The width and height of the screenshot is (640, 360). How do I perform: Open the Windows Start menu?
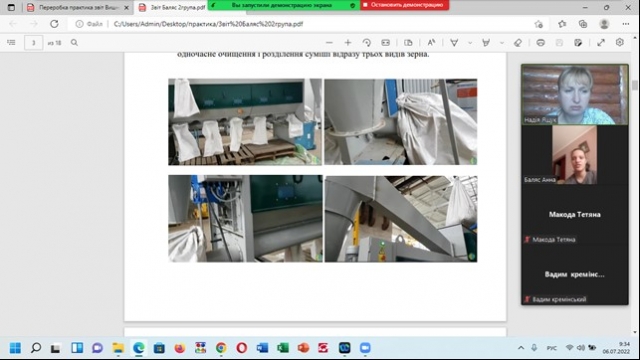15,348
